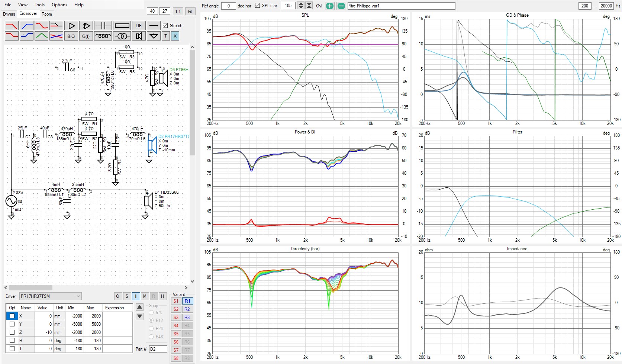The height and width of the screenshot is (364, 622).
Task: Toggle the SPL max checkbox
Action: pos(257,6)
